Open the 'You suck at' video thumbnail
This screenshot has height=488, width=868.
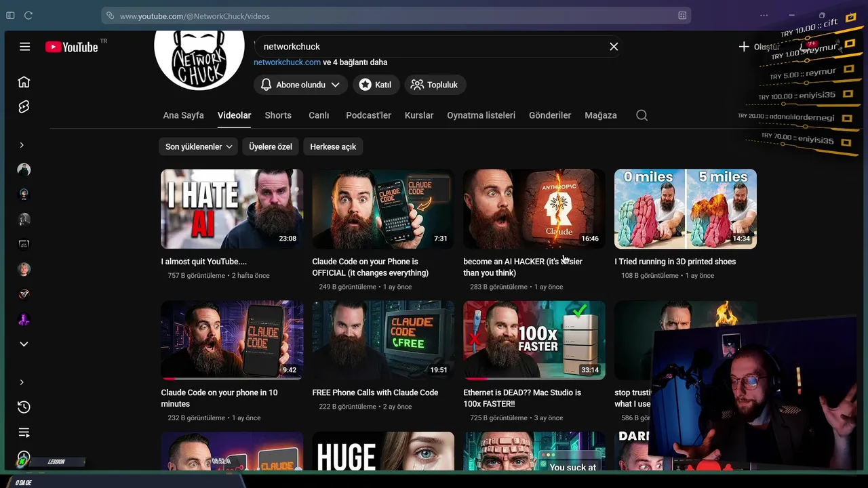tap(534, 451)
